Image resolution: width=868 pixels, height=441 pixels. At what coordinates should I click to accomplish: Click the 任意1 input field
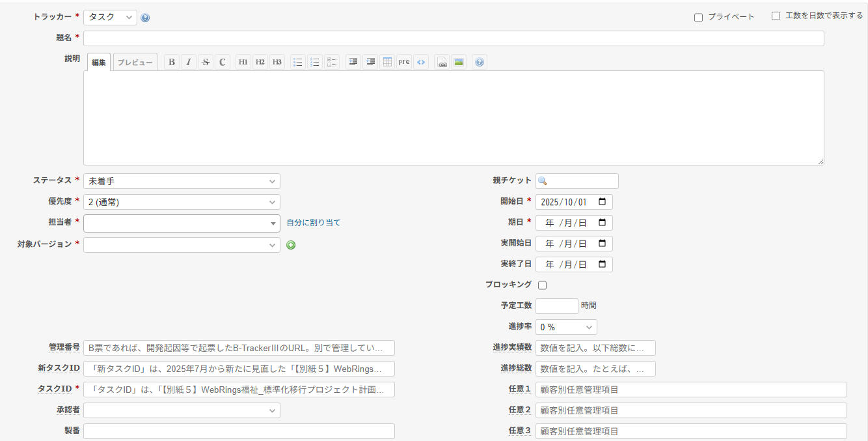coord(691,390)
